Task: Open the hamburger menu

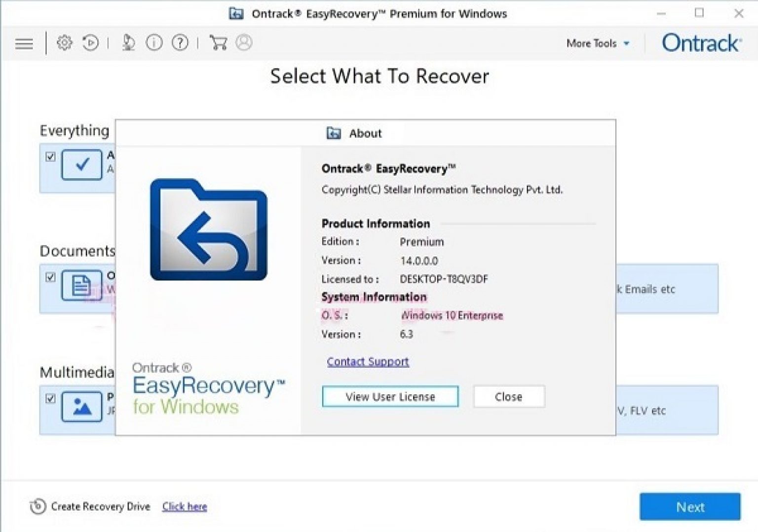Action: click(x=24, y=43)
